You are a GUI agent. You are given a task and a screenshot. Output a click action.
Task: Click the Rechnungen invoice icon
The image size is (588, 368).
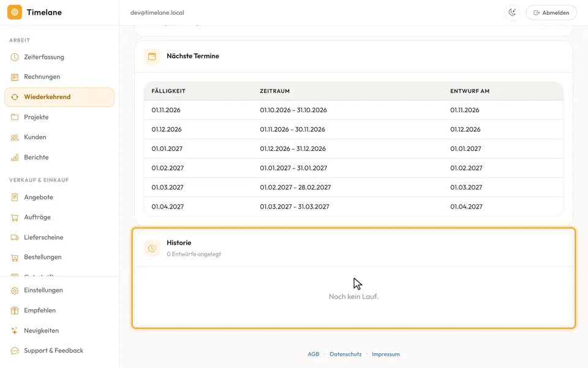pyautogui.click(x=15, y=77)
